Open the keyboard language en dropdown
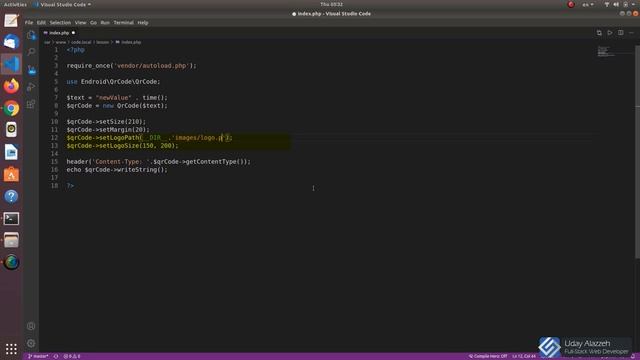Viewport: 640px width, 360px height. 588,4
